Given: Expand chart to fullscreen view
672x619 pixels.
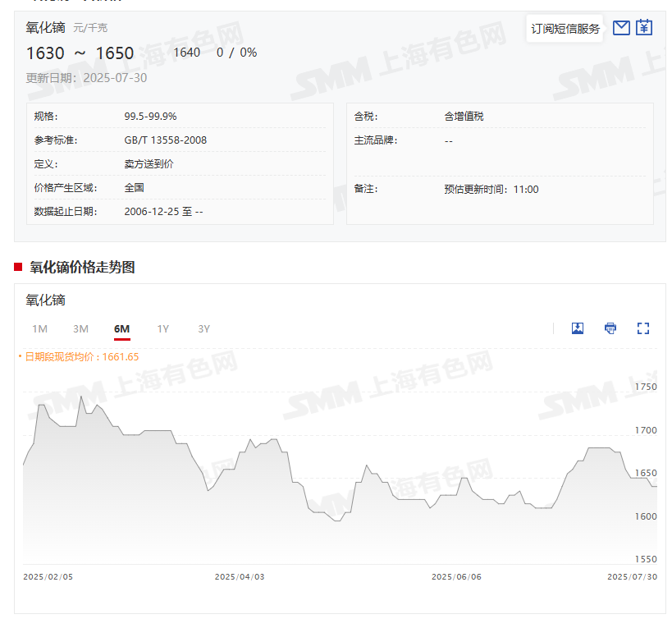Looking at the screenshot, I should pos(643,328).
